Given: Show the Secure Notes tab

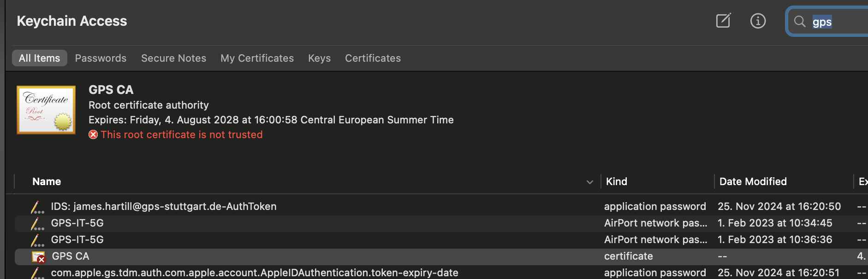Looking at the screenshot, I should coord(173,58).
